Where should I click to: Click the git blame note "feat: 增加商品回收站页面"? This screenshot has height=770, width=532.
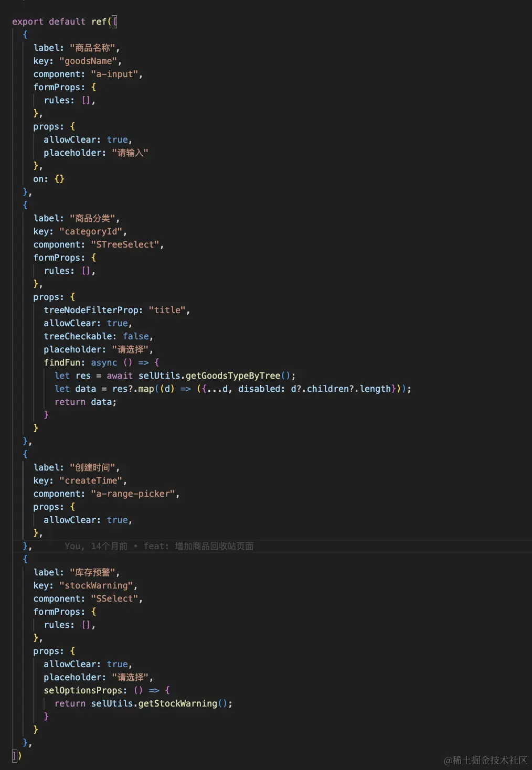pyautogui.click(x=199, y=546)
